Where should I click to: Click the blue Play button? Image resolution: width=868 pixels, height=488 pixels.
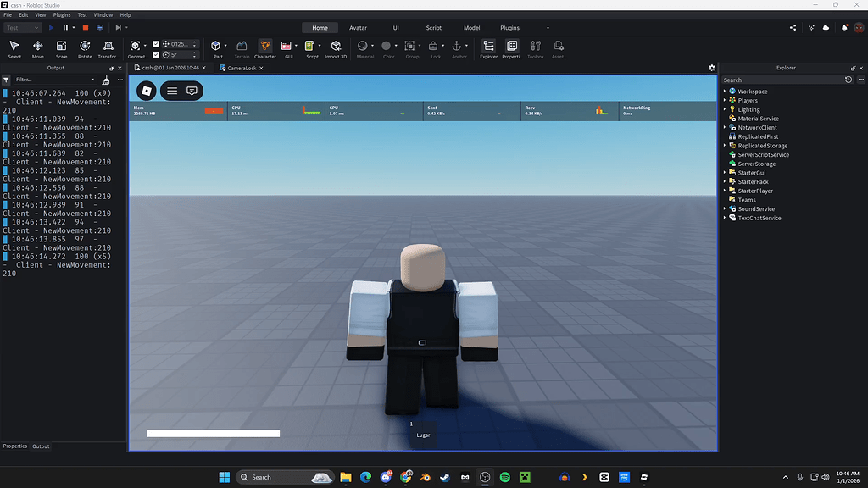pyautogui.click(x=51, y=28)
